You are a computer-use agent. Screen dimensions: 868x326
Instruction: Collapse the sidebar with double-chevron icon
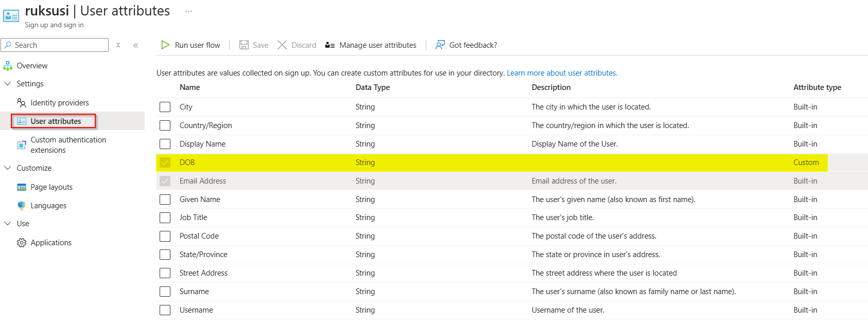[x=136, y=45]
